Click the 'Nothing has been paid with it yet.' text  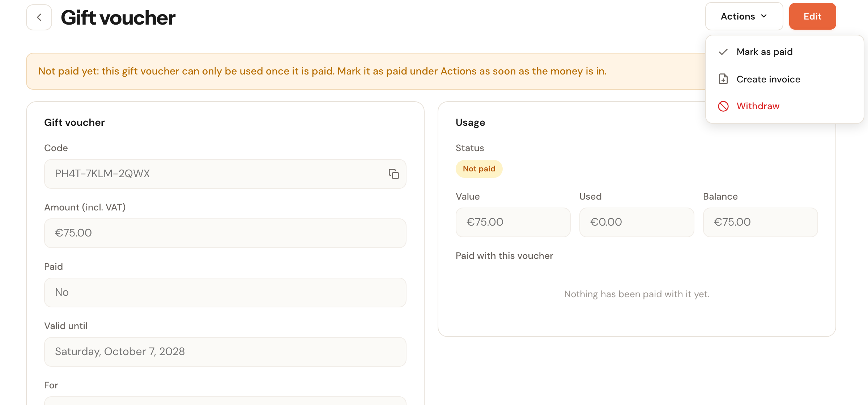pos(637,294)
